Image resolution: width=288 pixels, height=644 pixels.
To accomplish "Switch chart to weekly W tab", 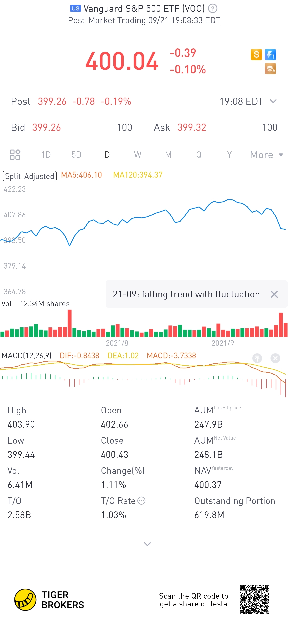I will point(138,155).
